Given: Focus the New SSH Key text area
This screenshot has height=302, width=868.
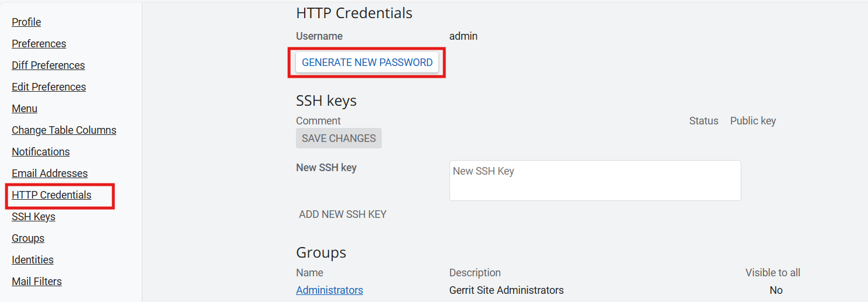Looking at the screenshot, I should coord(595,180).
